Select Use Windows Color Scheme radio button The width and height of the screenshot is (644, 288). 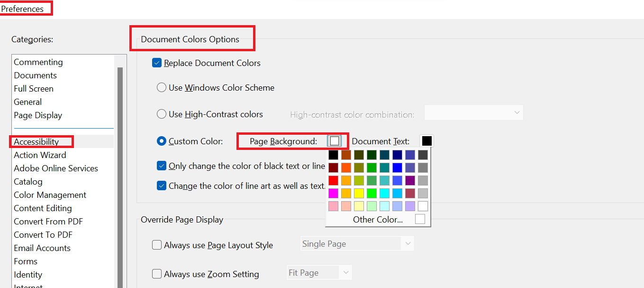[162, 87]
